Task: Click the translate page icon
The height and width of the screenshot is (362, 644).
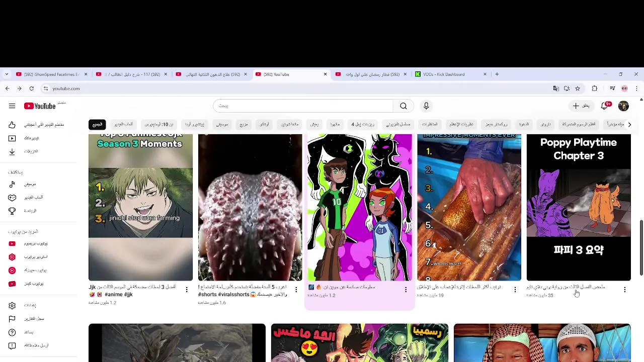Action: [556, 88]
